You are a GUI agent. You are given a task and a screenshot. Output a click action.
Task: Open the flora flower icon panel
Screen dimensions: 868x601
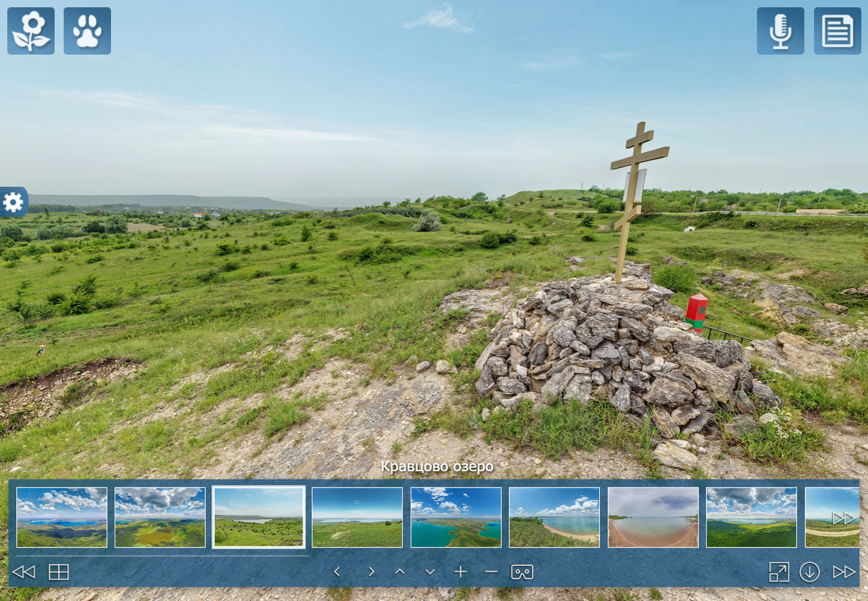[31, 31]
